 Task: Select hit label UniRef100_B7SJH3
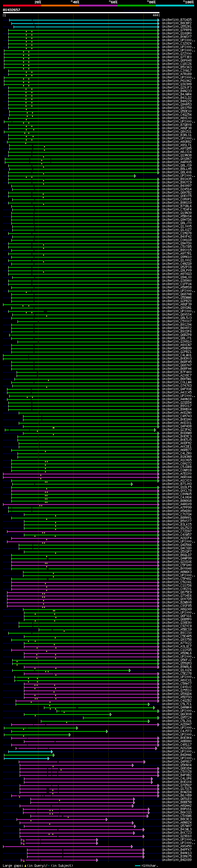(x=177, y=484)
